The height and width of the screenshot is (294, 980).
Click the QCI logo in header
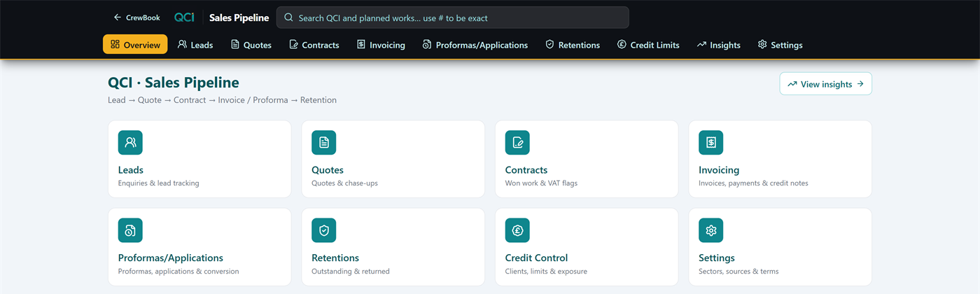coord(184,17)
